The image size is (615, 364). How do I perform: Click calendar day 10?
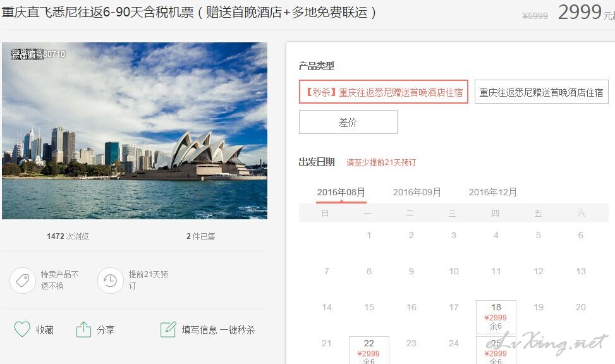tap(454, 271)
